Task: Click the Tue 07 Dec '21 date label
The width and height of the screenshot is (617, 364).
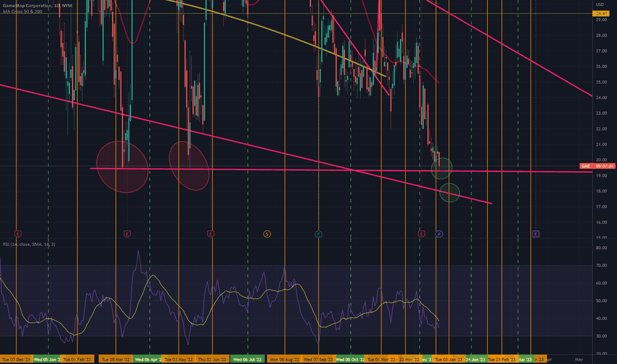Action: click(17, 359)
